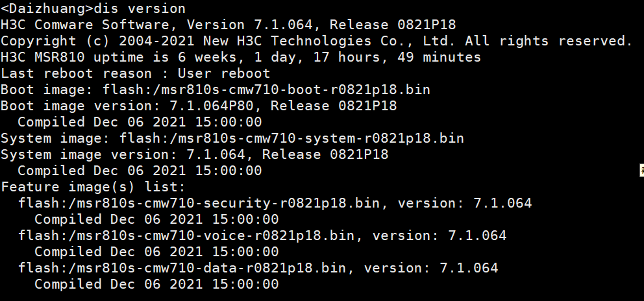Click the "Last reboot reason" line
644x301 pixels.
135,74
